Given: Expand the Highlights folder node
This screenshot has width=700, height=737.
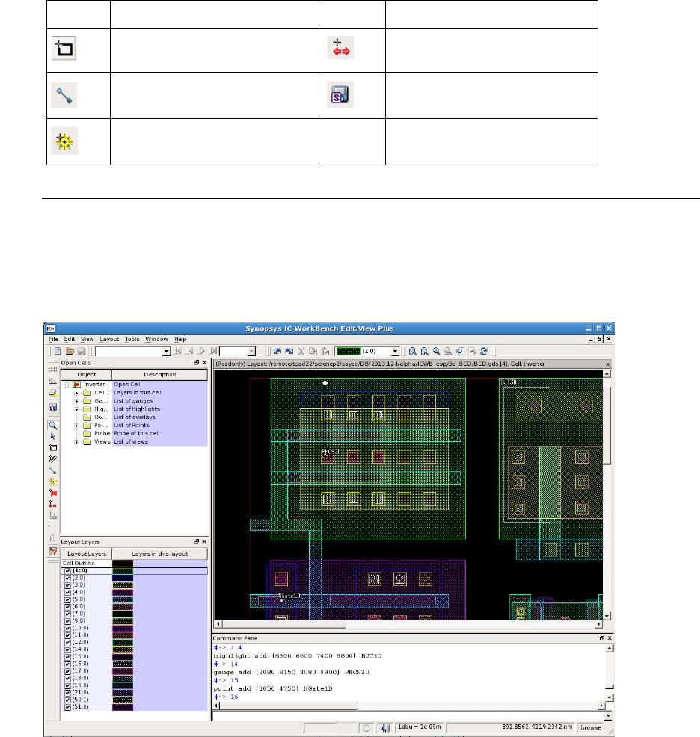Looking at the screenshot, I should click(76, 409).
